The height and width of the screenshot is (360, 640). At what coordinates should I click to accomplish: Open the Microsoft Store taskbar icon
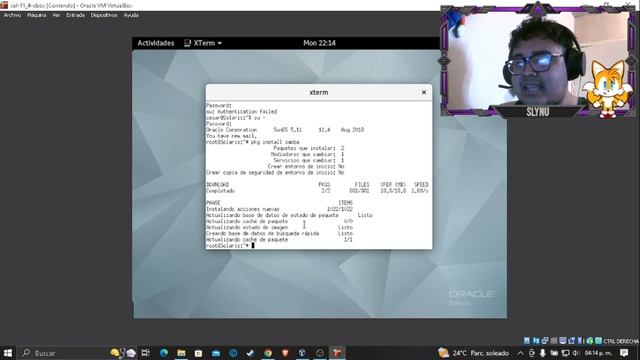point(198,353)
